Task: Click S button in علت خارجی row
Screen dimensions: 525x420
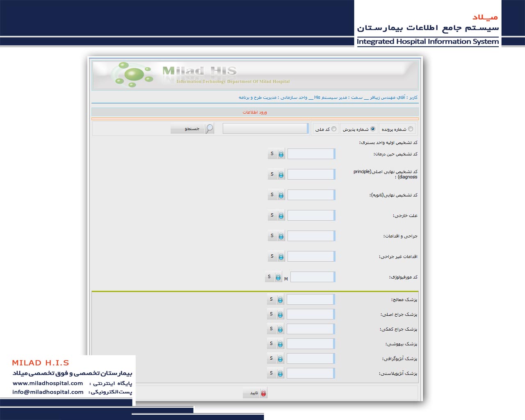Action: (x=272, y=215)
